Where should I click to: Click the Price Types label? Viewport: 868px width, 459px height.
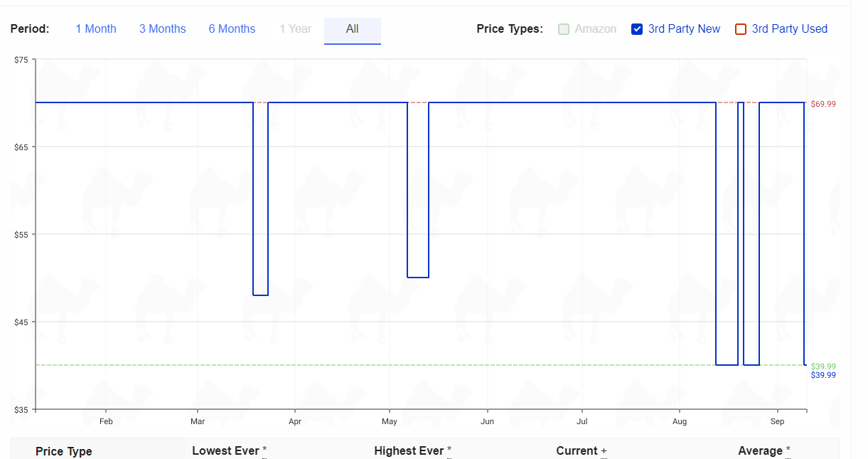point(510,29)
